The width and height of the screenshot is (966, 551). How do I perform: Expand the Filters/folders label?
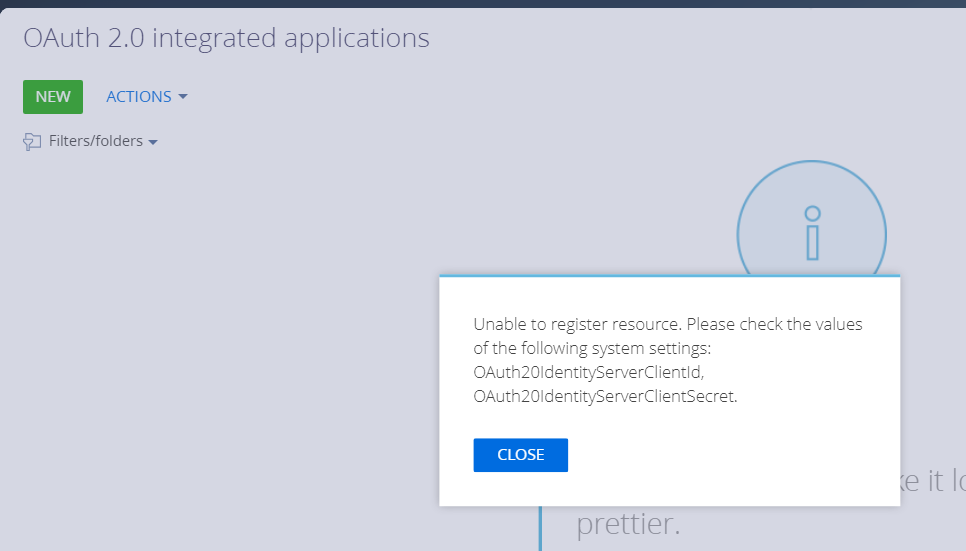tap(95, 141)
